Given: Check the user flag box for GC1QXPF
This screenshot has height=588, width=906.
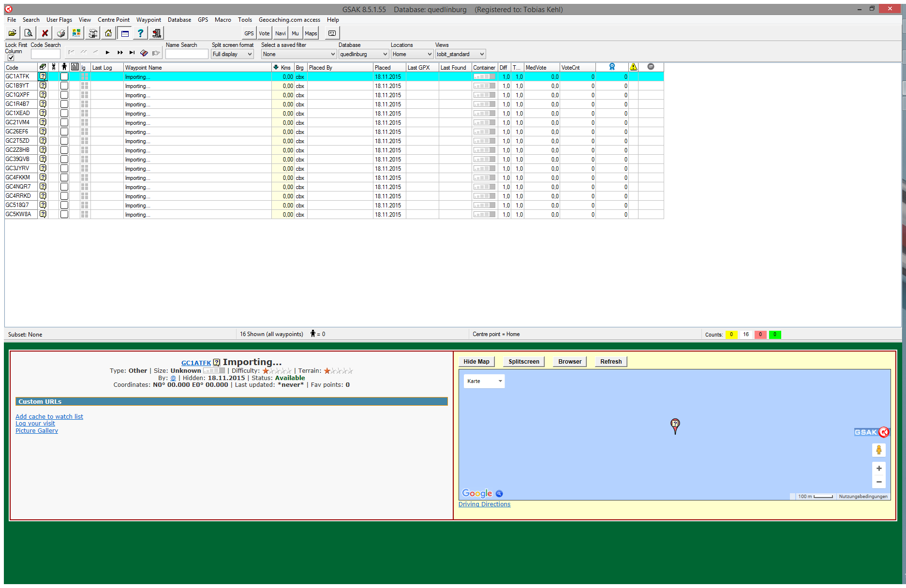Looking at the screenshot, I should pyautogui.click(x=64, y=95).
